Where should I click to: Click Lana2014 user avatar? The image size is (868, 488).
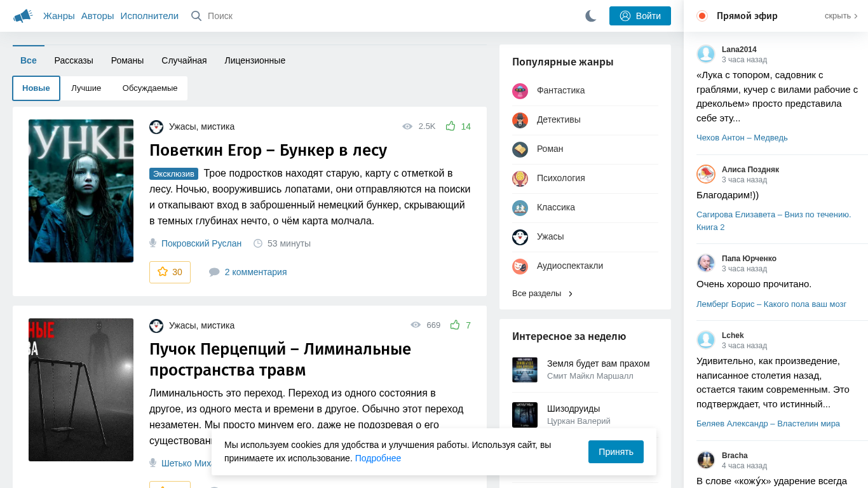(x=706, y=54)
